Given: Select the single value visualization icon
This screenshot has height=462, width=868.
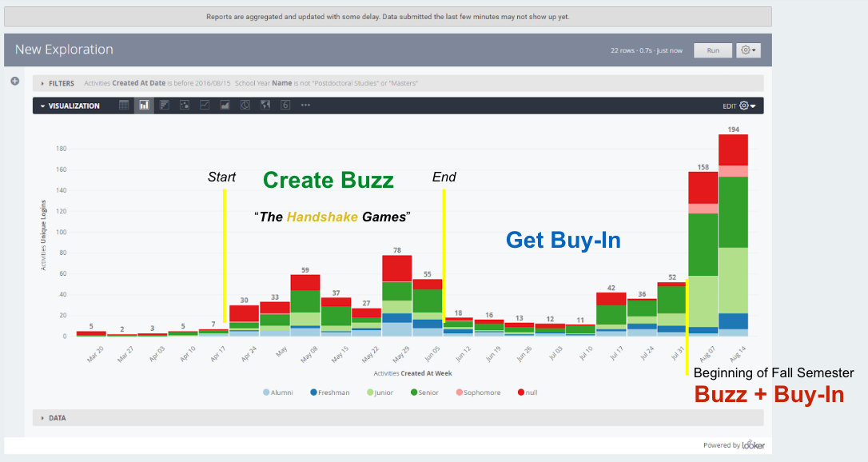Looking at the screenshot, I should (x=285, y=106).
